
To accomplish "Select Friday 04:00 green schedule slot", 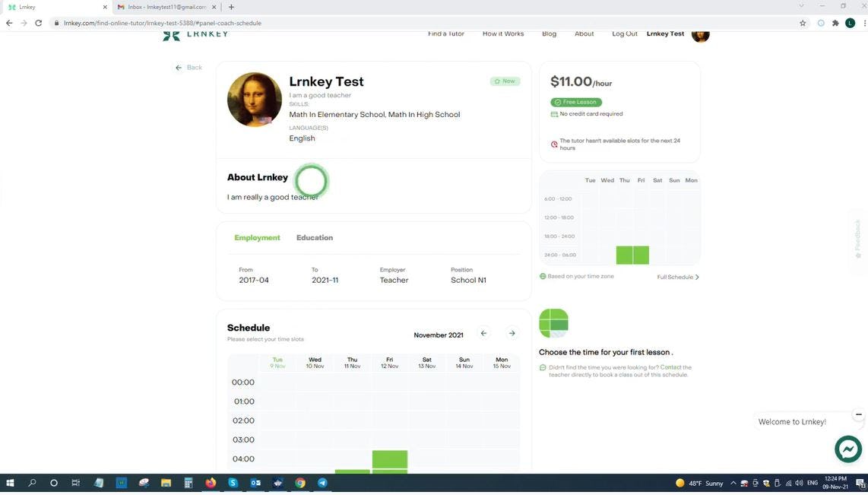I will coord(390,459).
